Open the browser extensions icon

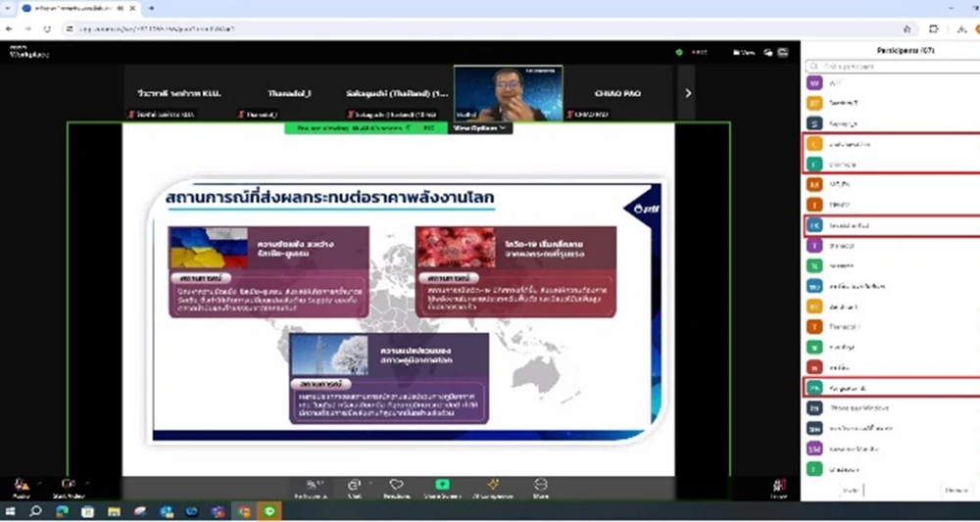click(934, 28)
